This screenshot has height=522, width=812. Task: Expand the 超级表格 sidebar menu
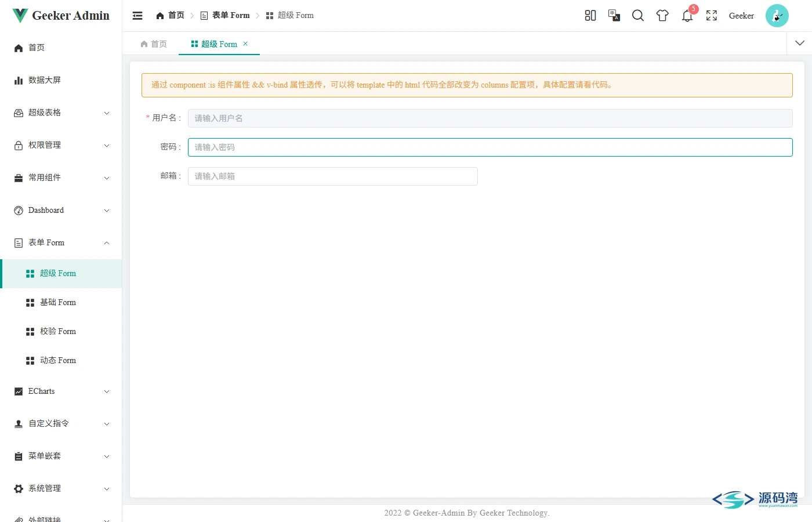(x=61, y=113)
